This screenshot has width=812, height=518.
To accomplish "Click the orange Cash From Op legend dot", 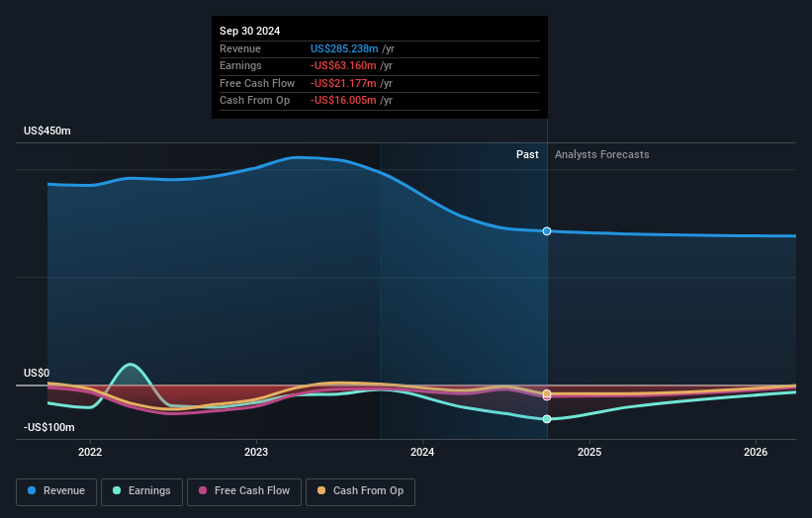I will 321,490.
